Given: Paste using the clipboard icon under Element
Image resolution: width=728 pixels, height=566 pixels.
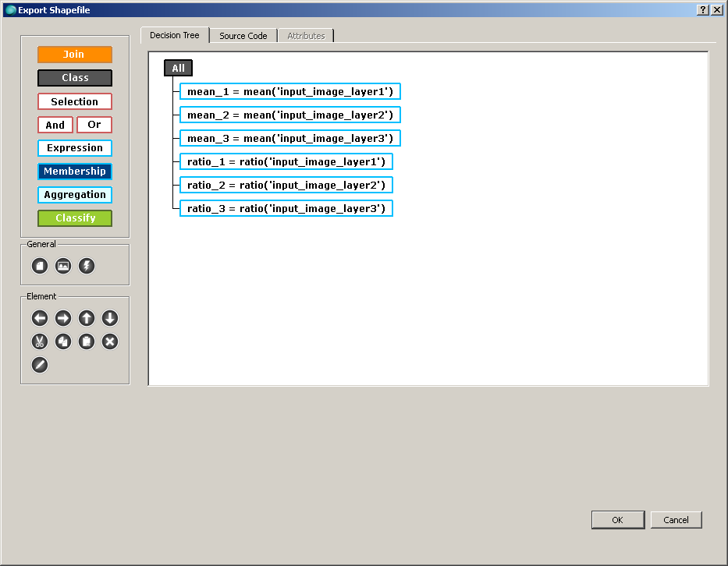Looking at the screenshot, I should click(86, 341).
